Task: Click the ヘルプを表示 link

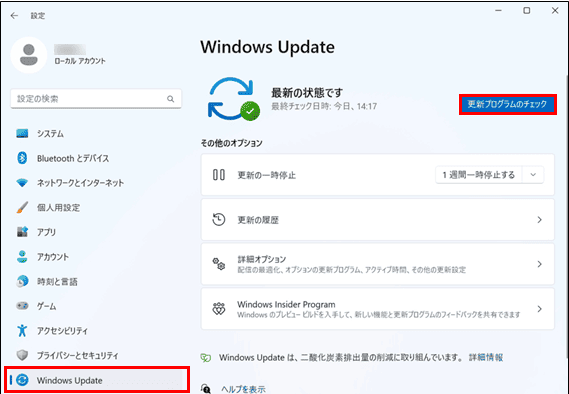Action: pos(243,389)
